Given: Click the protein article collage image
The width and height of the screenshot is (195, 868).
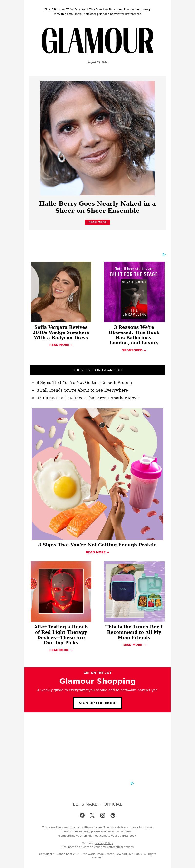Looking at the screenshot, I should [x=97, y=474].
